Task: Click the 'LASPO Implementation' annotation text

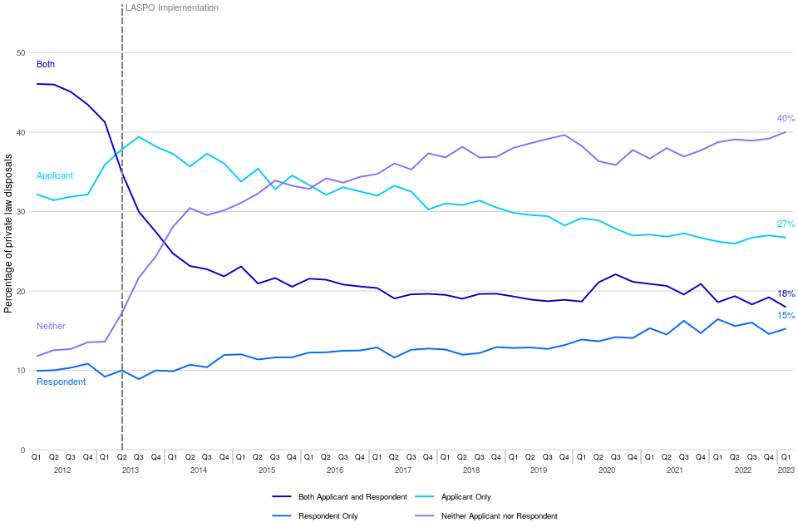Action: pos(172,7)
